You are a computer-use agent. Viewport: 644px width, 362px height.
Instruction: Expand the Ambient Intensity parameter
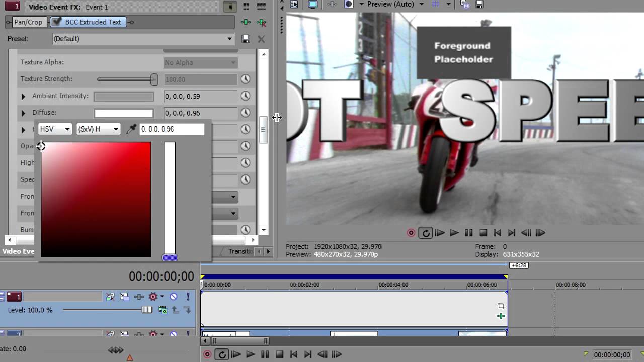23,96
